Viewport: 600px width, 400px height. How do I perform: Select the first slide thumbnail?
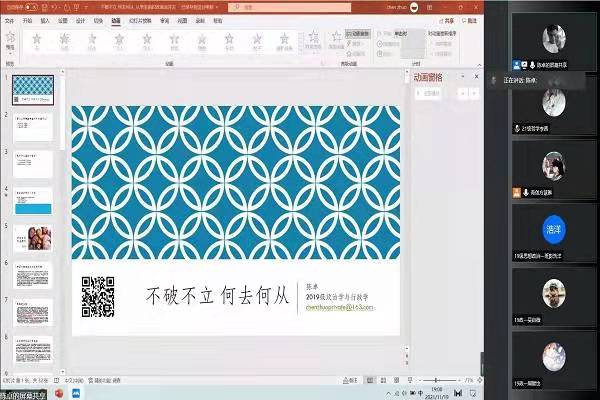[x=32, y=89]
